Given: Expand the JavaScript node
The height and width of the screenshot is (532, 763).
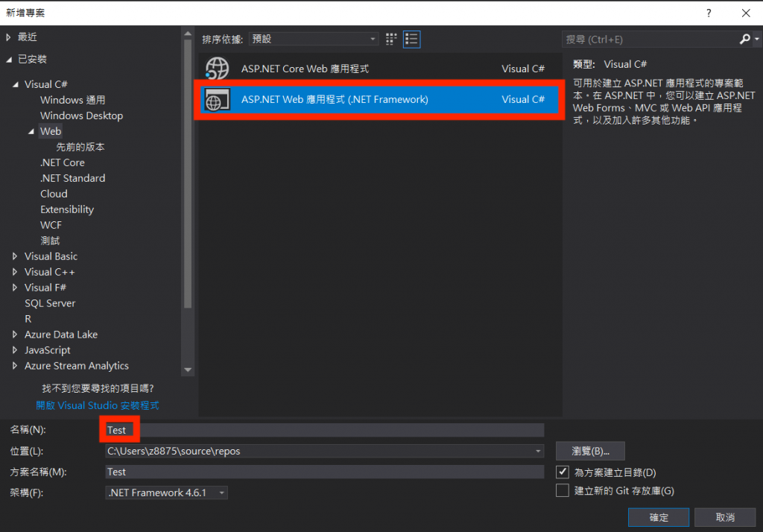Looking at the screenshot, I should pyautogui.click(x=15, y=350).
